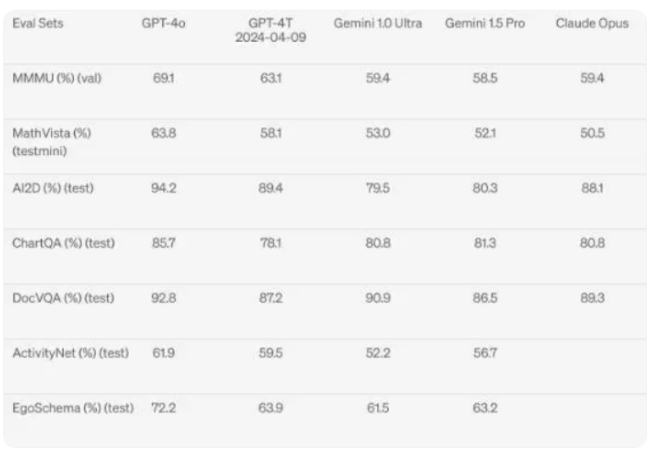Click the GPT-4o column header
This screenshot has width=660, height=459.
pyautogui.click(x=162, y=23)
